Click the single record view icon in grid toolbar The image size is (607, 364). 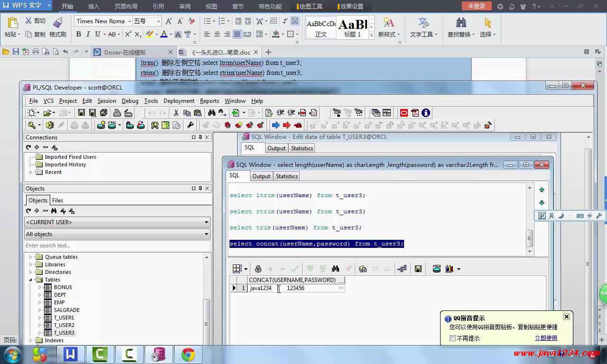point(363,269)
